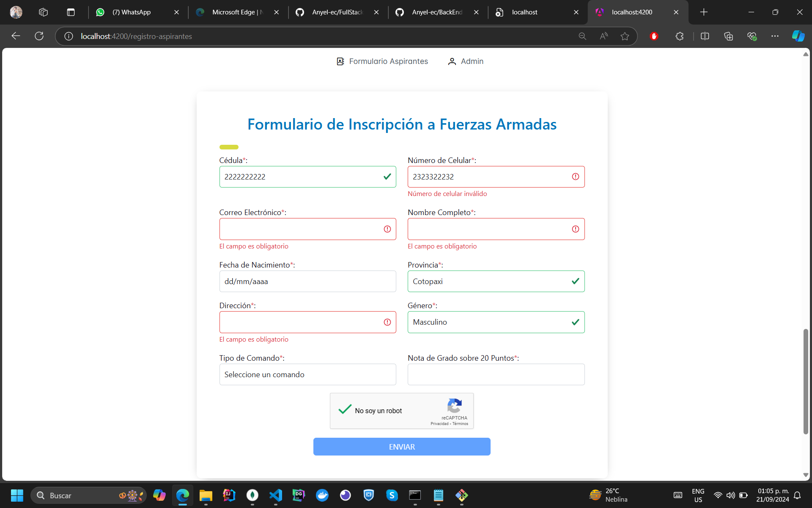
Task: Open Windows Start menu
Action: tap(17, 495)
